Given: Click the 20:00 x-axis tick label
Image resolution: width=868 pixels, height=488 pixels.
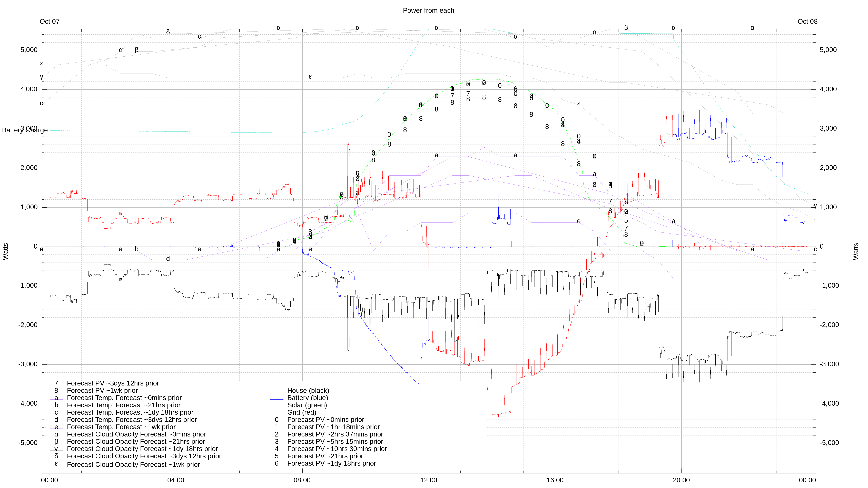Looking at the screenshot, I should point(681,480).
